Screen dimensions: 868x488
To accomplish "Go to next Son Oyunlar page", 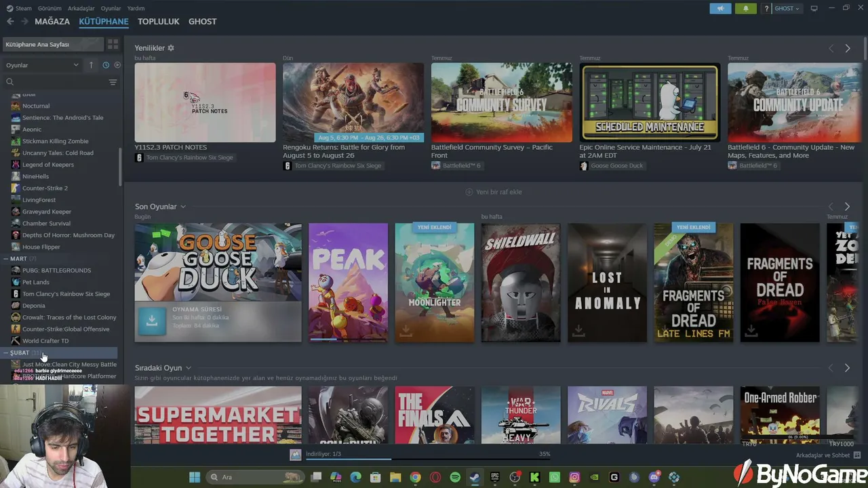I will tap(848, 207).
